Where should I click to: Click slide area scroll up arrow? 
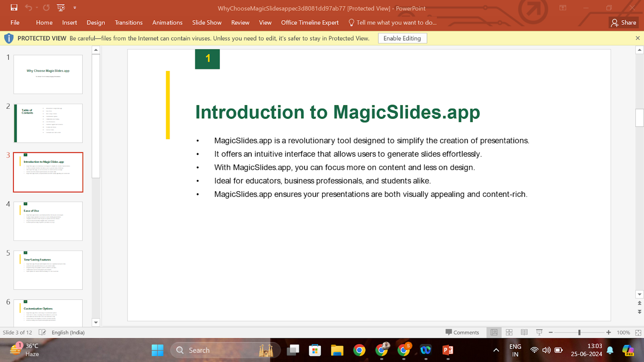[x=639, y=50]
